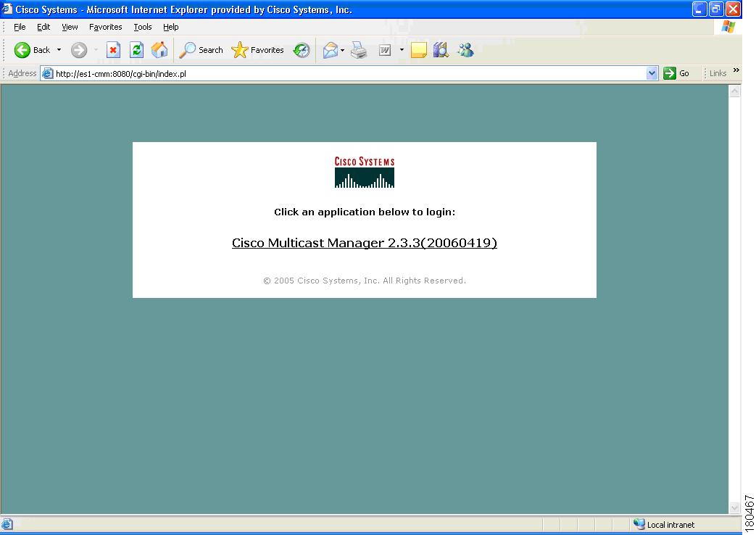Expand the Mail options dropdown arrow
The image size is (756, 535).
(x=342, y=50)
